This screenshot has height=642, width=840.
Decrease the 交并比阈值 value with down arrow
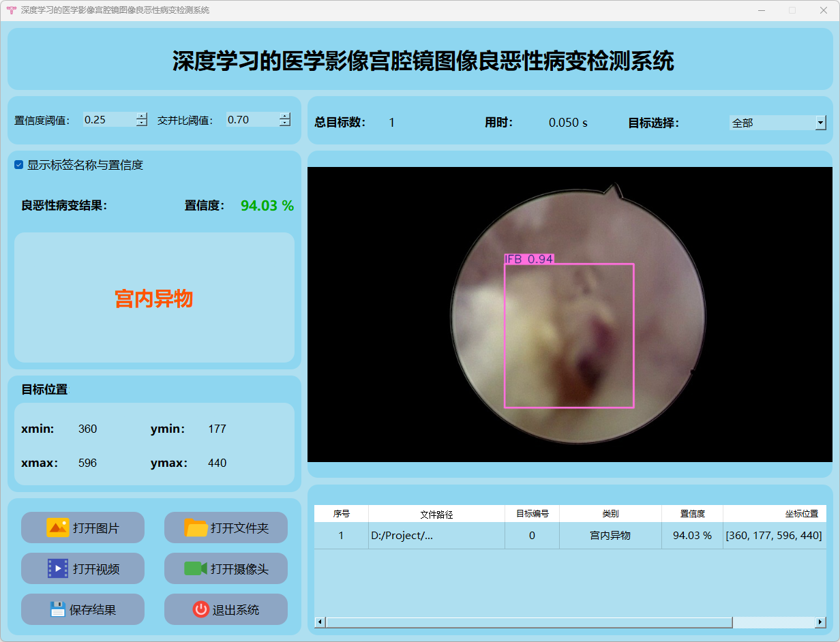point(284,123)
